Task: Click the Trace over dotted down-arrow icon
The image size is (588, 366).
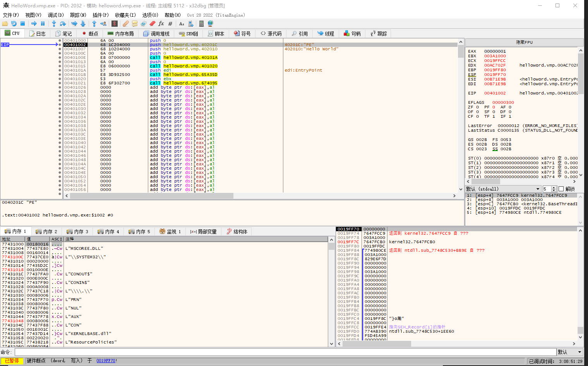Action: (x=83, y=24)
